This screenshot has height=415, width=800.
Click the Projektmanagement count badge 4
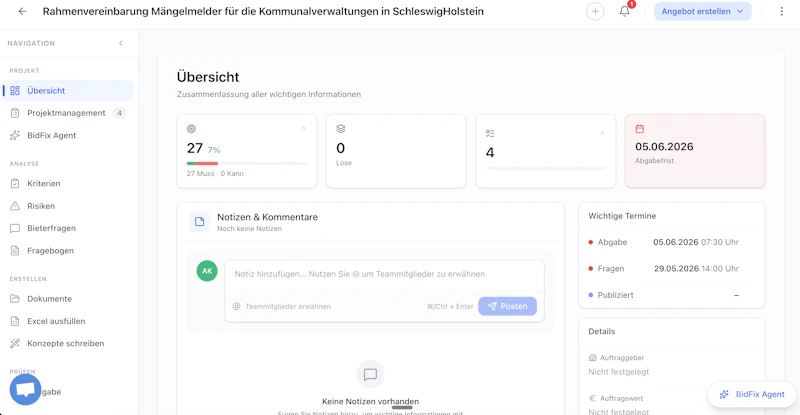tap(119, 113)
